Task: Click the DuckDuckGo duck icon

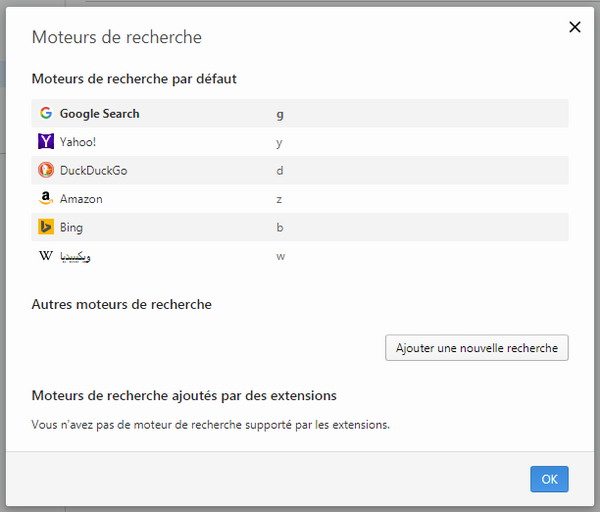Action: pos(46,170)
